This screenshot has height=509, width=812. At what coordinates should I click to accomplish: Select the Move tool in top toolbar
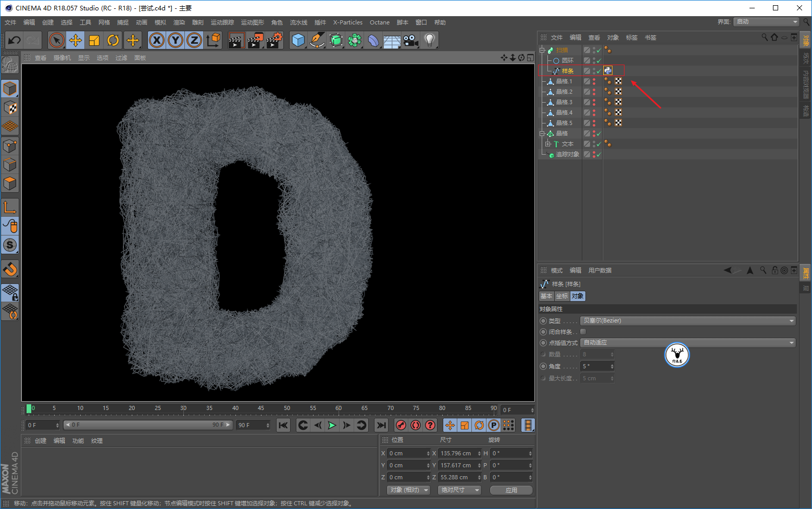point(76,40)
